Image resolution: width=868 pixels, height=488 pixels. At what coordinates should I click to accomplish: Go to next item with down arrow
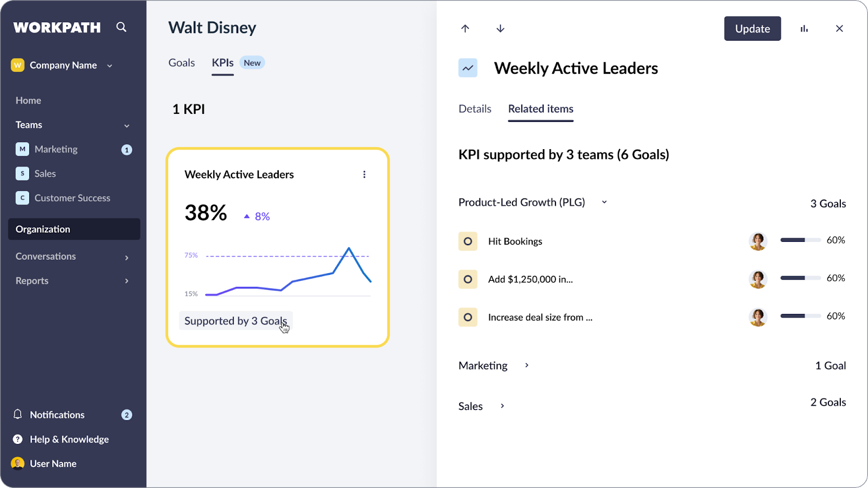[x=500, y=29]
